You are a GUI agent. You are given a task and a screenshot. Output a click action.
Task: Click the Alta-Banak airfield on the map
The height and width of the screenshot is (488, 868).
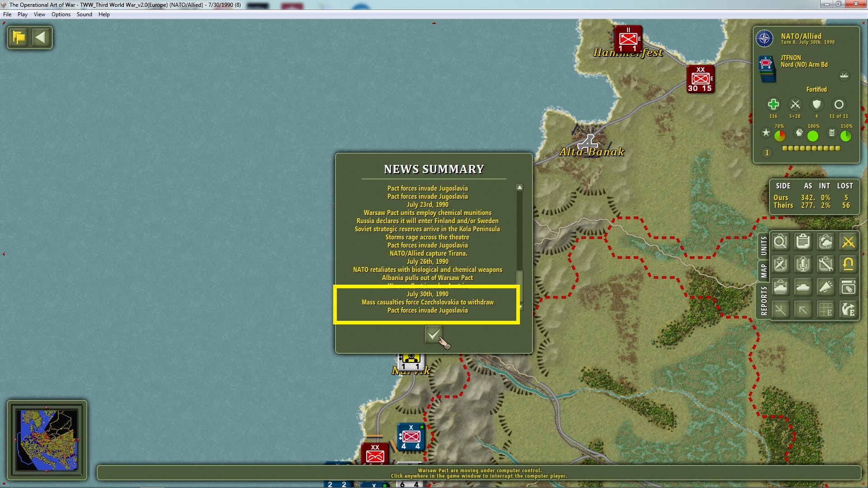[x=588, y=142]
